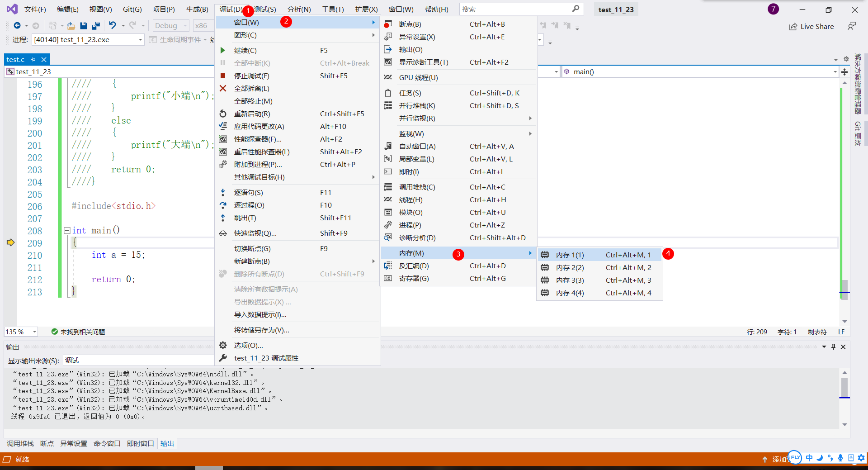The width and height of the screenshot is (868, 470).
Task: Open Disassembly (反汇编) window entry
Action: [x=458, y=266]
